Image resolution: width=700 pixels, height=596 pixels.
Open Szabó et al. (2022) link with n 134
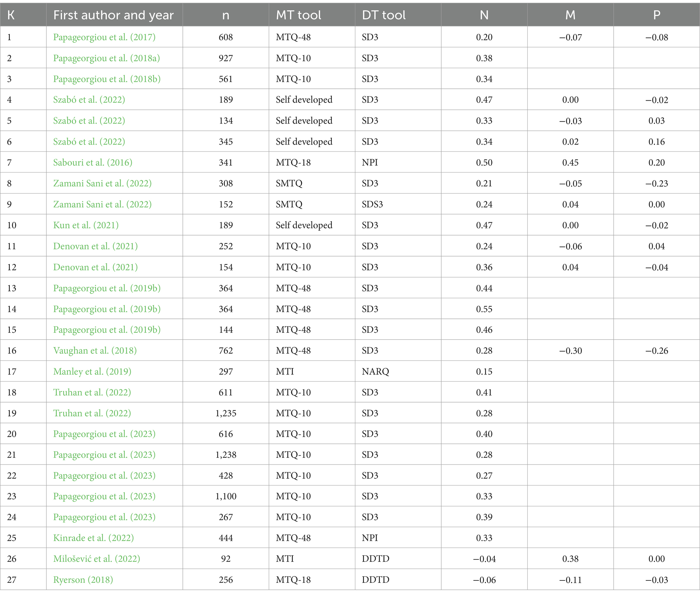[89, 121]
